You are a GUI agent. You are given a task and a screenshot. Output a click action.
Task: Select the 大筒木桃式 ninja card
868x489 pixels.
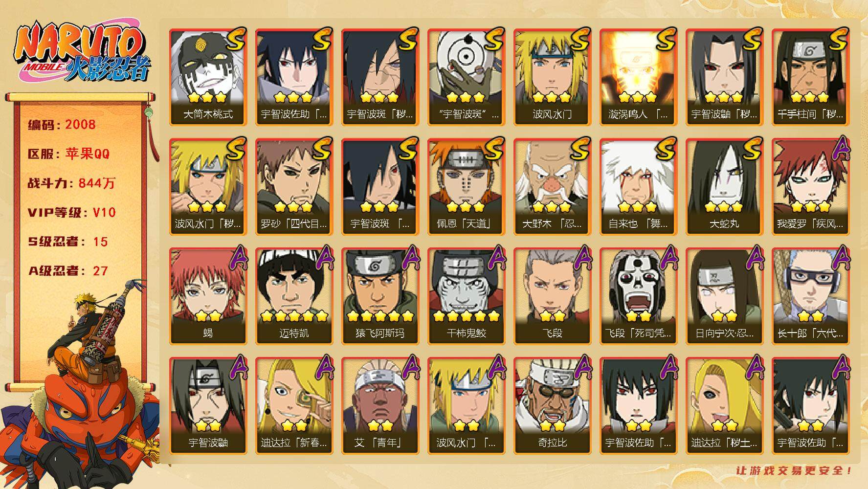(208, 77)
